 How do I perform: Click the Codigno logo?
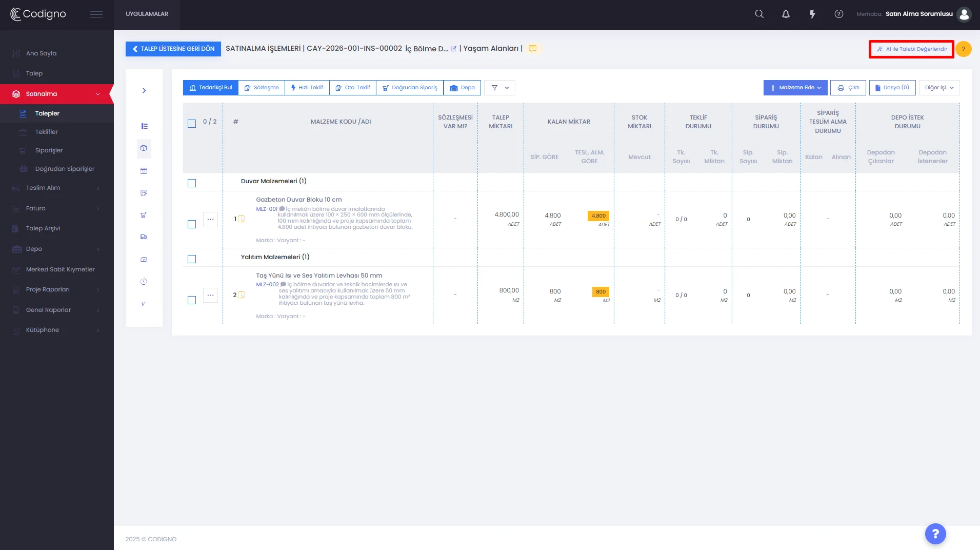coord(38,14)
